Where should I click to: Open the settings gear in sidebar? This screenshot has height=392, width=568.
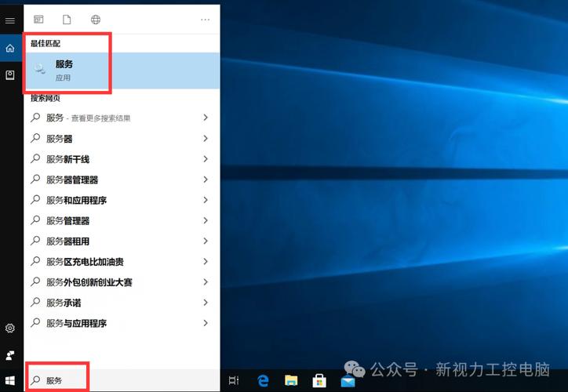pyautogui.click(x=10, y=328)
